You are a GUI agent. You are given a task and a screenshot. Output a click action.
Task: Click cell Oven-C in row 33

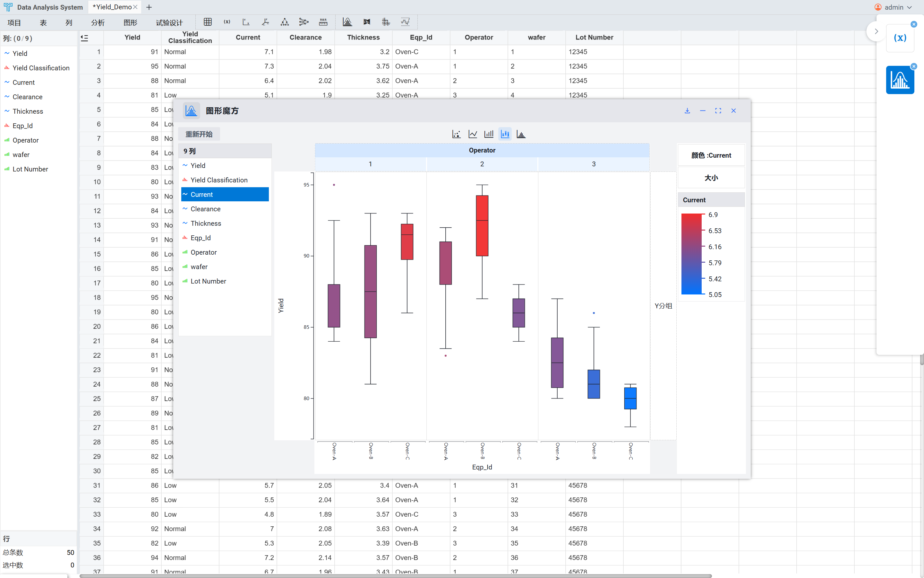(421, 514)
